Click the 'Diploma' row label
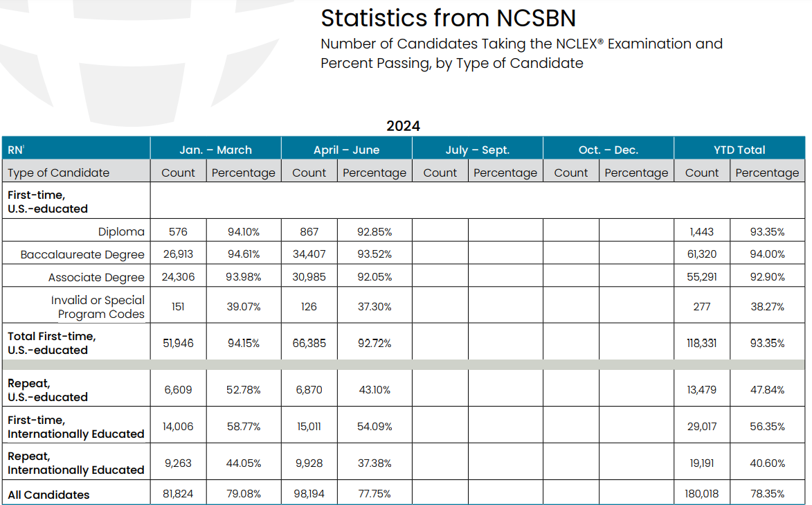 pyautogui.click(x=121, y=232)
